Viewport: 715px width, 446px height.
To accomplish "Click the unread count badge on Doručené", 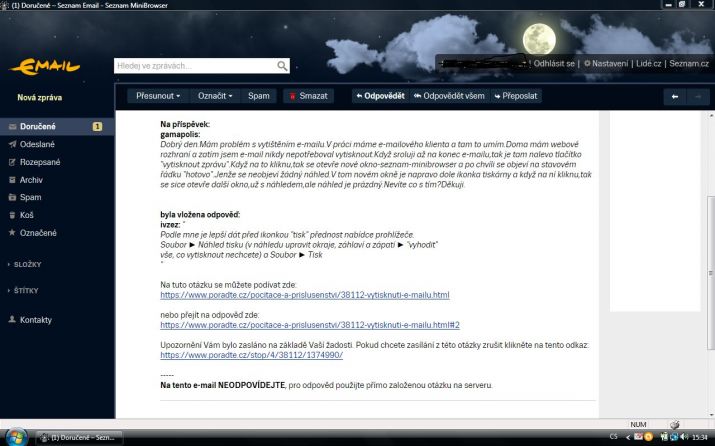I will 97,126.
